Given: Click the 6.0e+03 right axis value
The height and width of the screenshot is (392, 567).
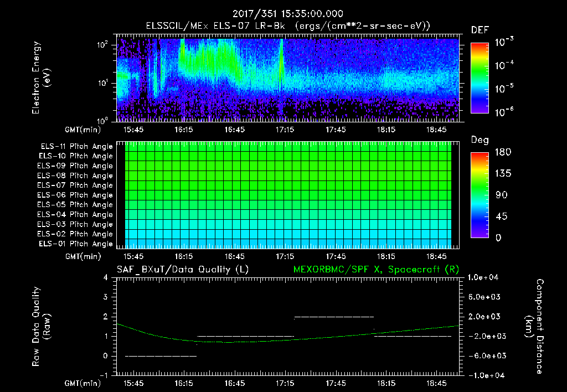Looking at the screenshot, I should pyautogui.click(x=484, y=297).
